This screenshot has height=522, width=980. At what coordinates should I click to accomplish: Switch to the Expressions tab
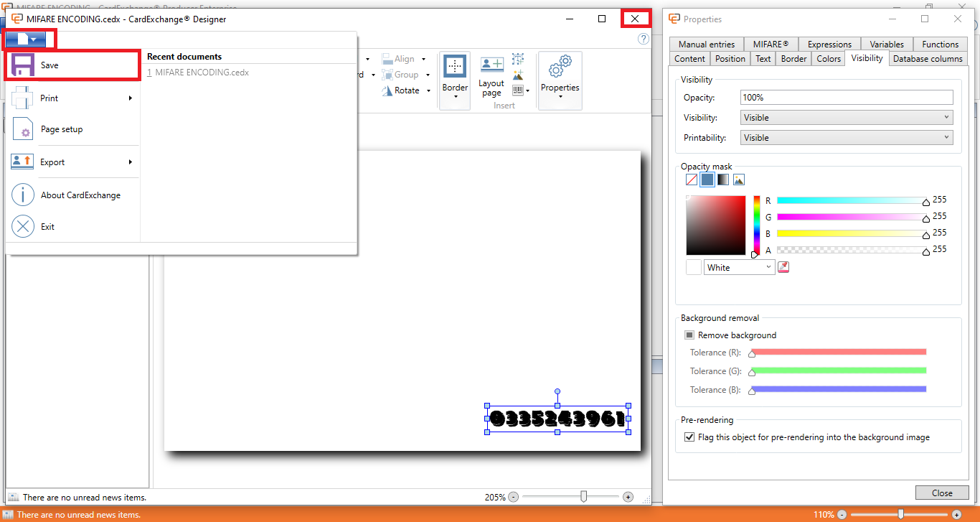pos(829,44)
